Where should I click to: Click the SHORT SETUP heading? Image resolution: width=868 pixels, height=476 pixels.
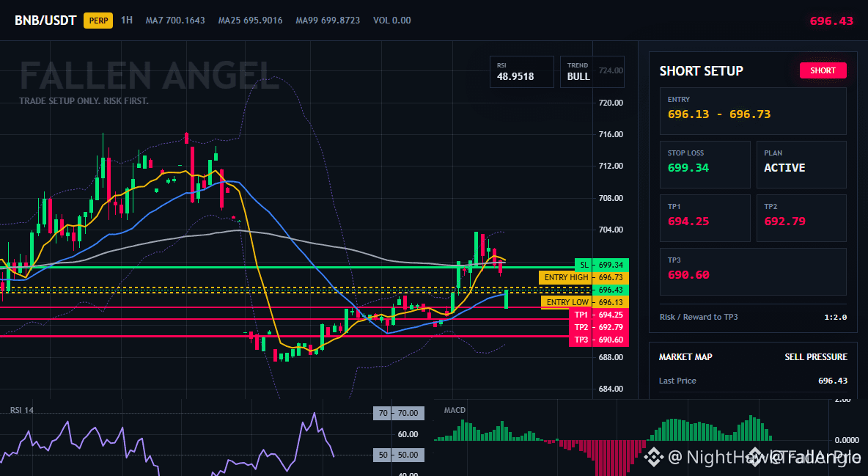point(701,71)
